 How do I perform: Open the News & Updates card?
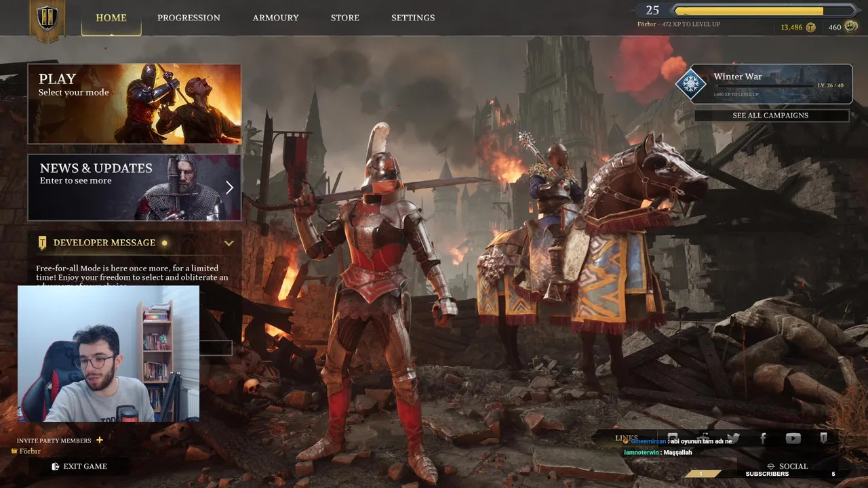click(x=134, y=187)
